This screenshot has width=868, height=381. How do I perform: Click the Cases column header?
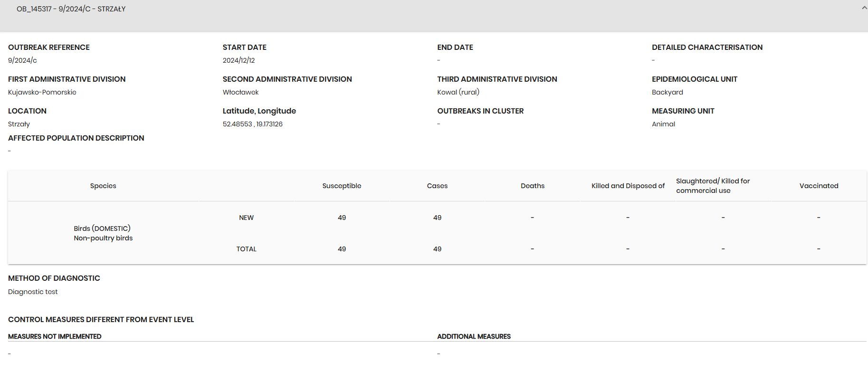(x=437, y=186)
